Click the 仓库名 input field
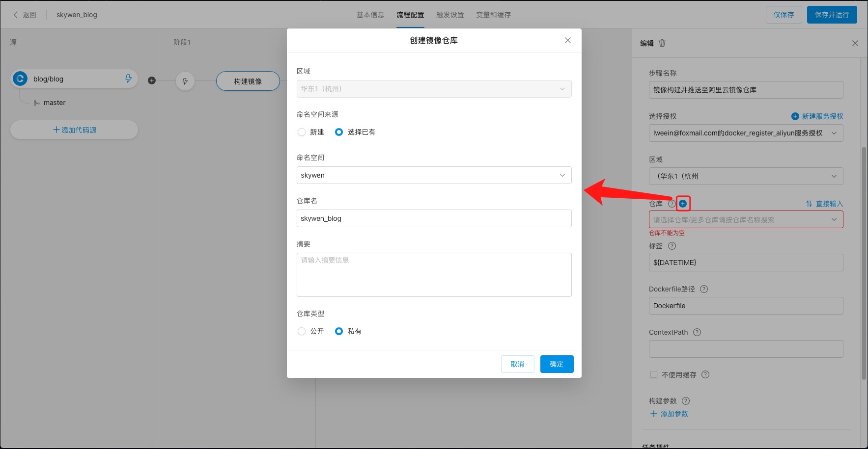 pyautogui.click(x=434, y=218)
